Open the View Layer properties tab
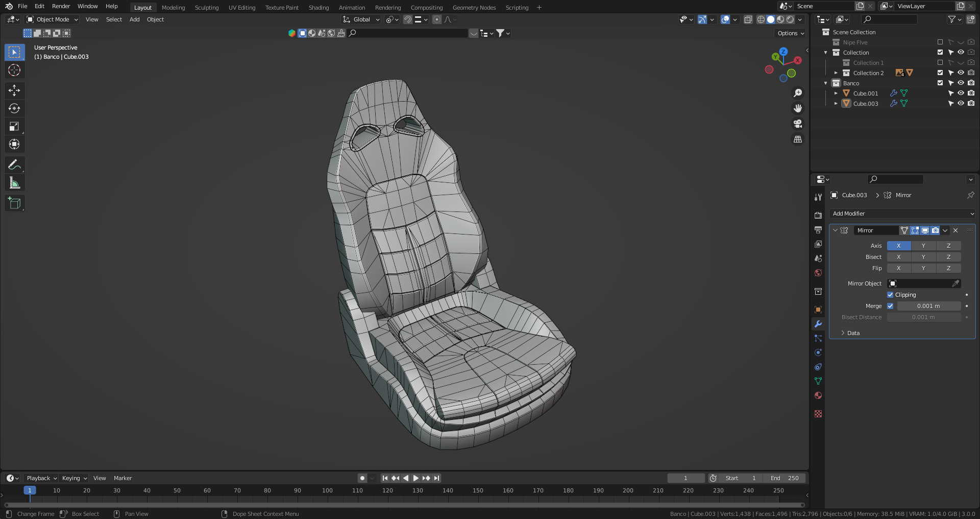Image resolution: width=980 pixels, height=519 pixels. coord(818,244)
